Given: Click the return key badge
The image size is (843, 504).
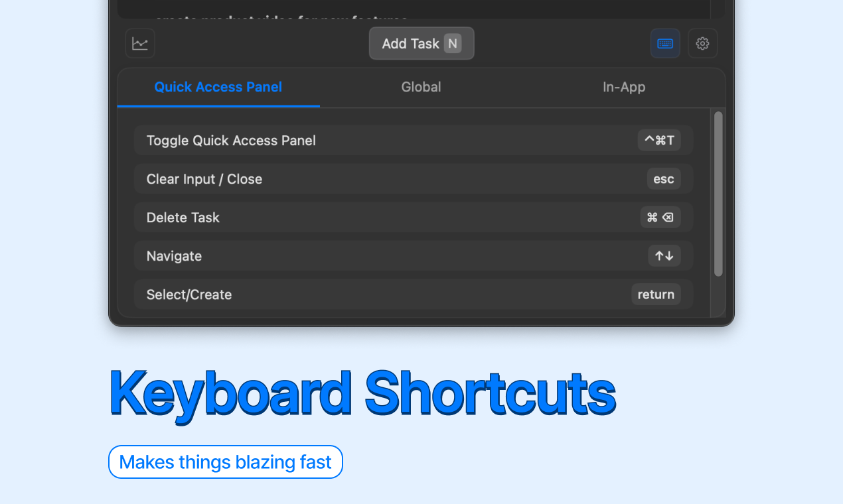Looking at the screenshot, I should click(x=656, y=294).
